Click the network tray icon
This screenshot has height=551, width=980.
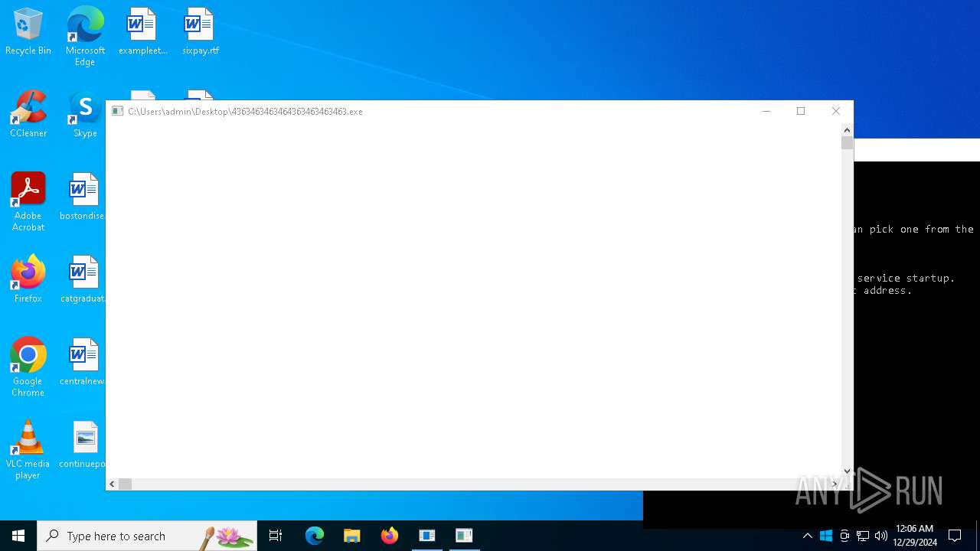(x=863, y=536)
